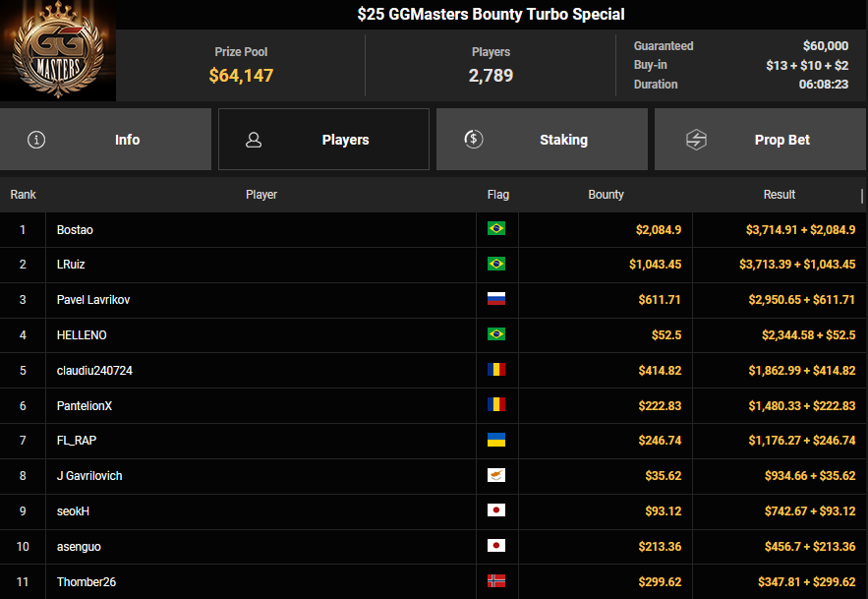
Task: Click Norway flag beside Thomber26
Action: [496, 581]
